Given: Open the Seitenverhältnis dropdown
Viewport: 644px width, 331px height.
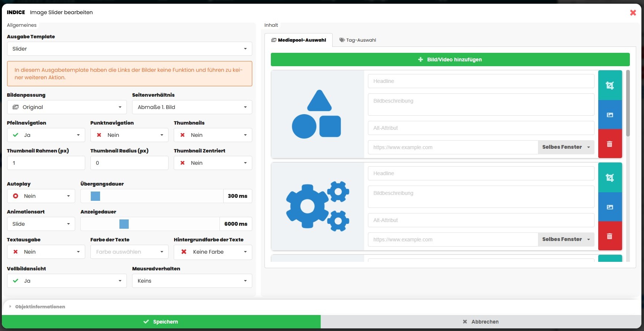Looking at the screenshot, I should click(192, 107).
